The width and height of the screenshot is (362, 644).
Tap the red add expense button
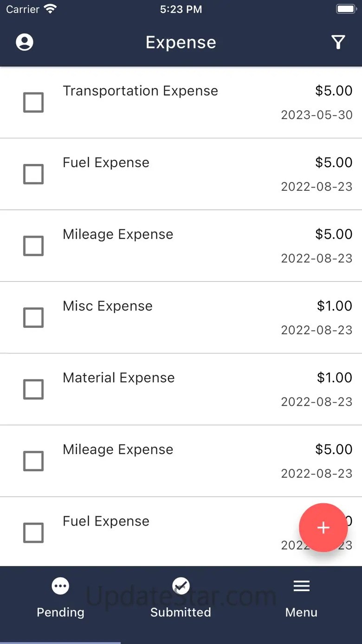coord(323,527)
